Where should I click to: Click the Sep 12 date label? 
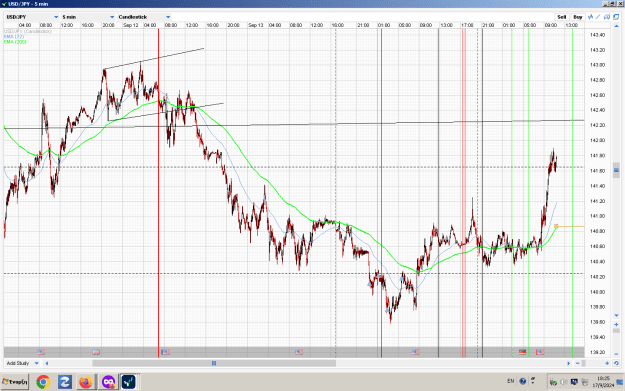click(x=131, y=25)
